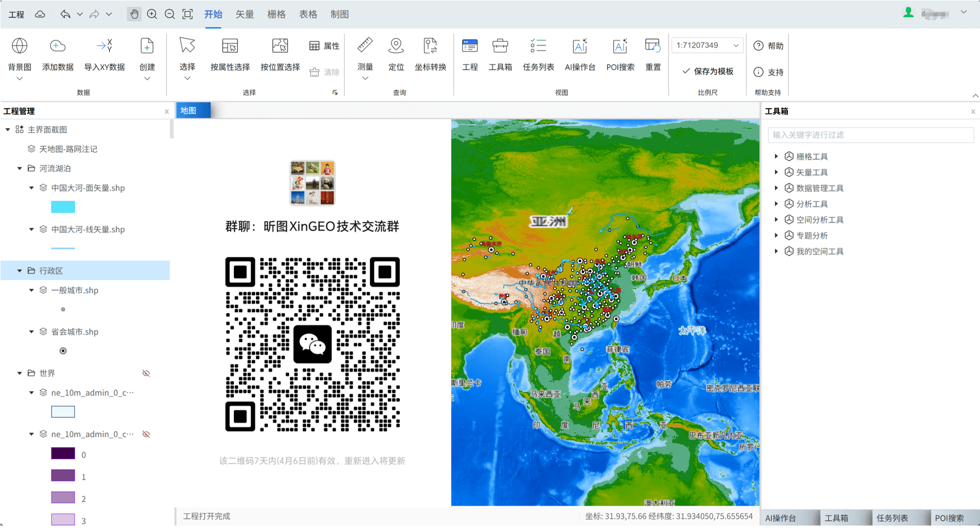Image resolution: width=980 pixels, height=528 pixels.
Task: Select the pan hand tool
Action: (134, 14)
